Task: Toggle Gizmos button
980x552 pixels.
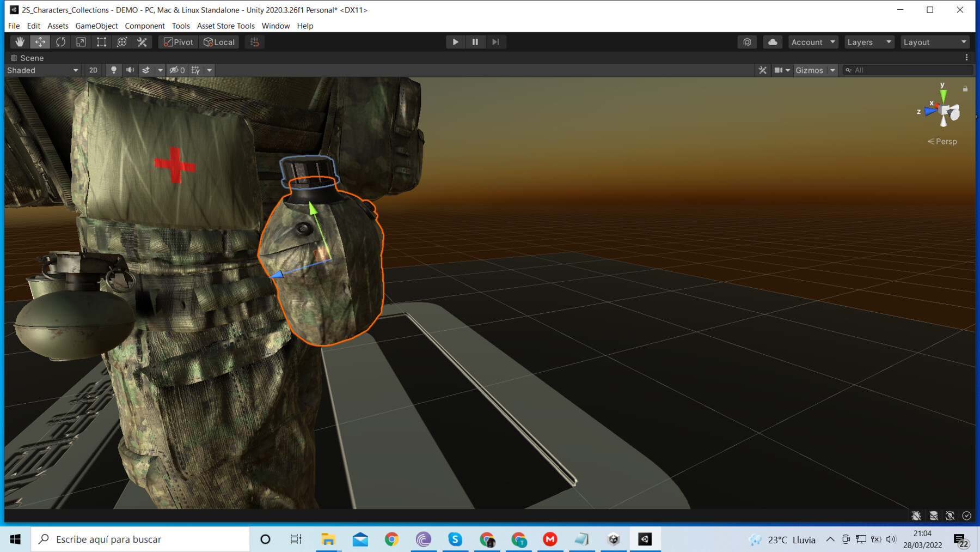Action: pyautogui.click(x=810, y=70)
